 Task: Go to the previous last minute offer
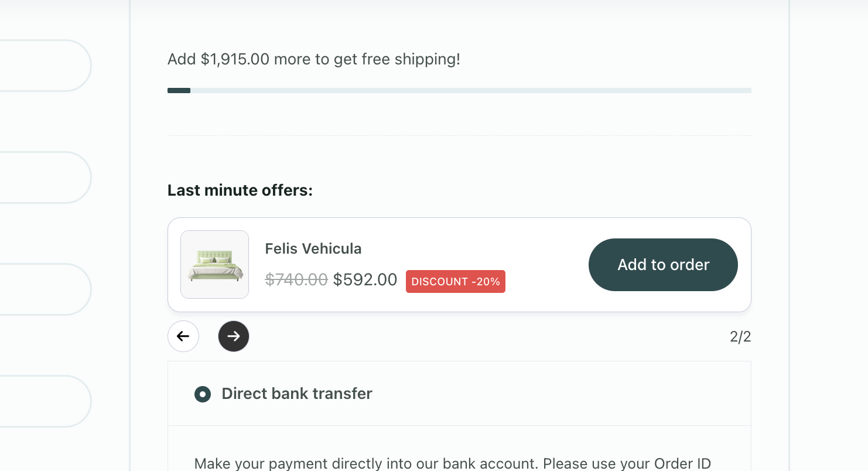click(x=183, y=336)
